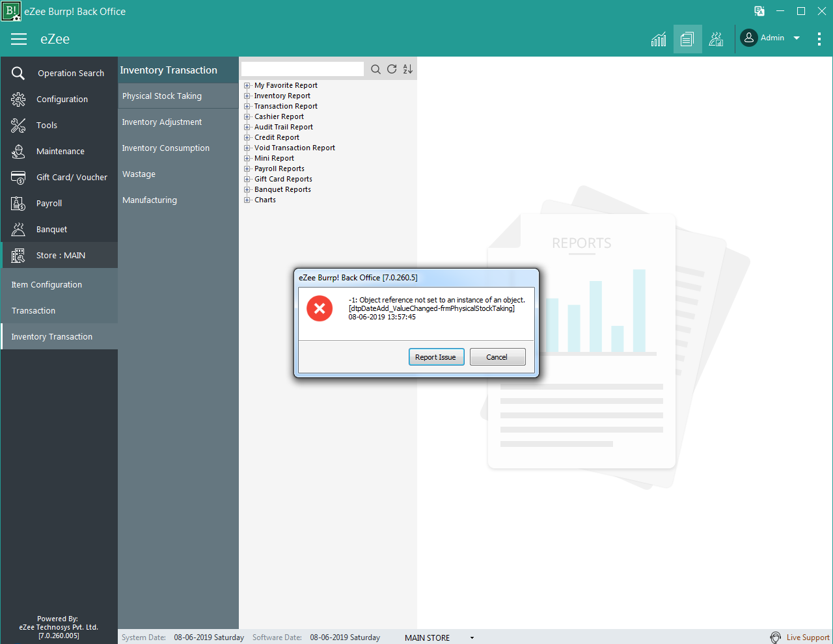Click Cancel button in error dialog

click(x=497, y=357)
